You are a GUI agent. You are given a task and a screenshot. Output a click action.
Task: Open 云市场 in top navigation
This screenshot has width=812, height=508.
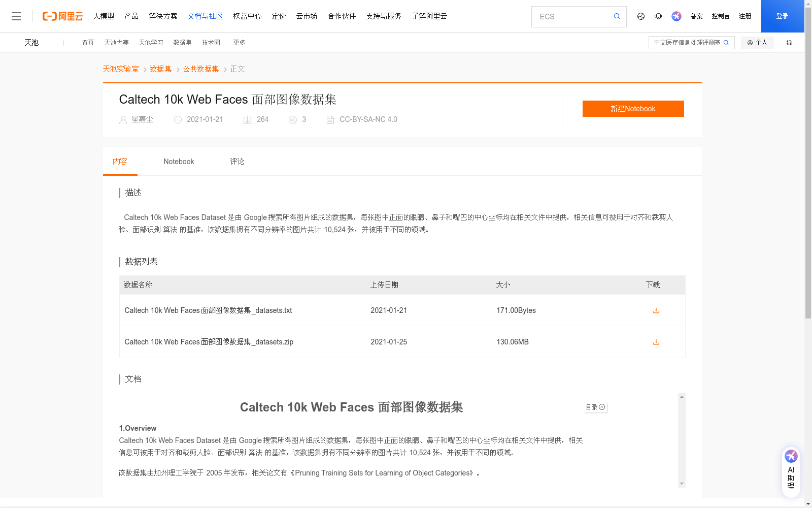point(307,16)
